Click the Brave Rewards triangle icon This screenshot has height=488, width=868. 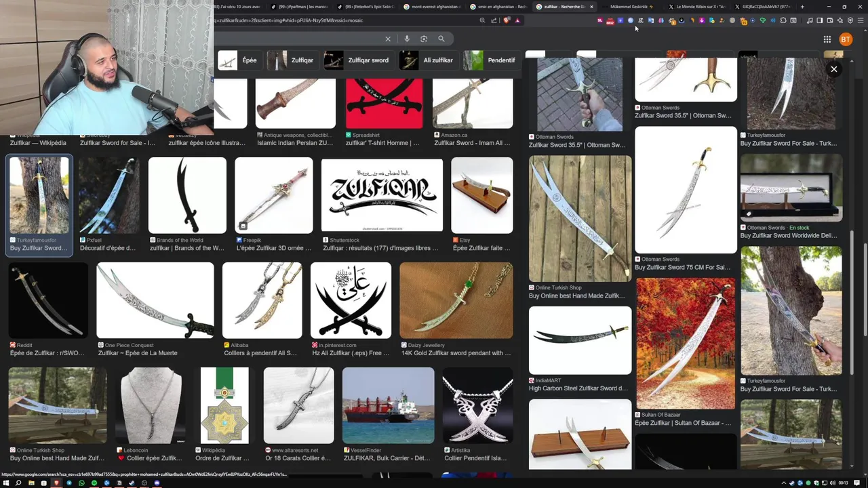pyautogui.click(x=517, y=20)
